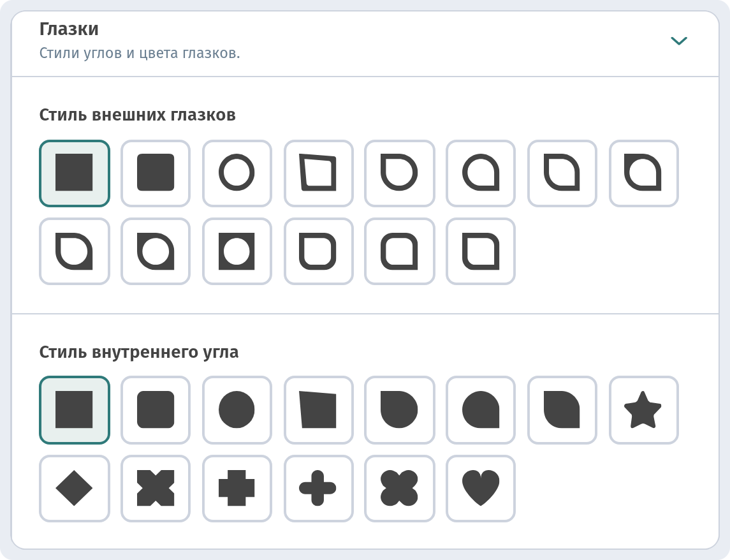
Task: Select the skewed frame outer eye style
Action: [318, 173]
